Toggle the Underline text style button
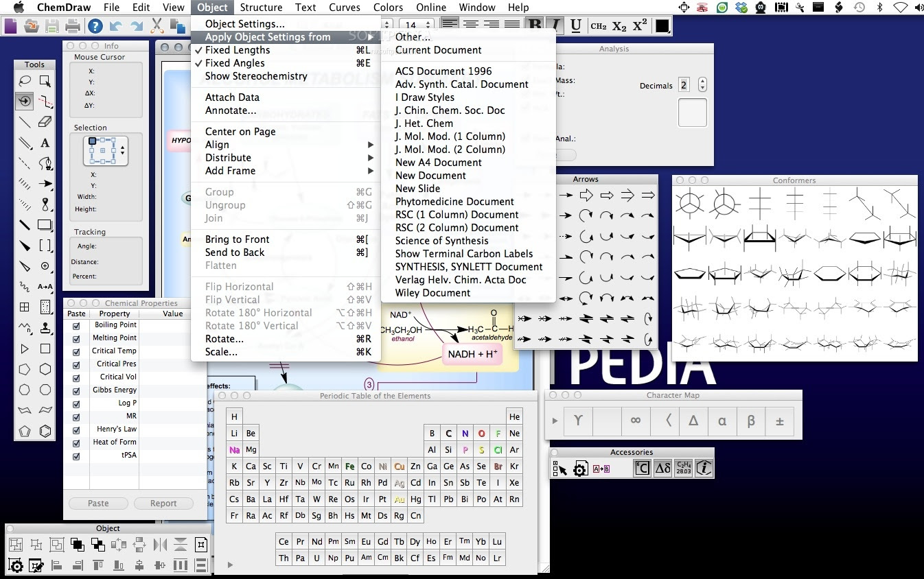The width and height of the screenshot is (924, 579). pos(576,26)
